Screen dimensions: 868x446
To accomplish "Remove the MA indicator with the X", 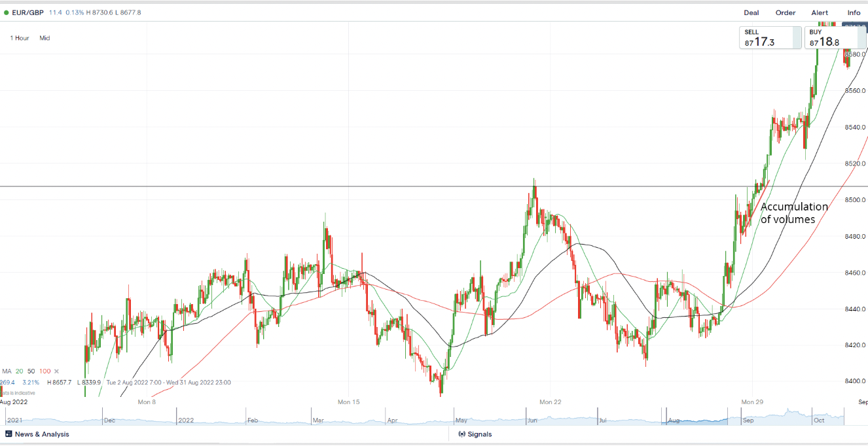I will click(56, 371).
